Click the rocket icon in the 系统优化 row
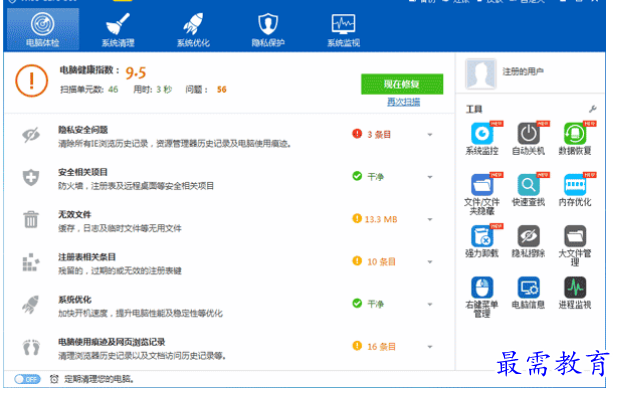Screen dimensions: 618x395 click(31, 304)
